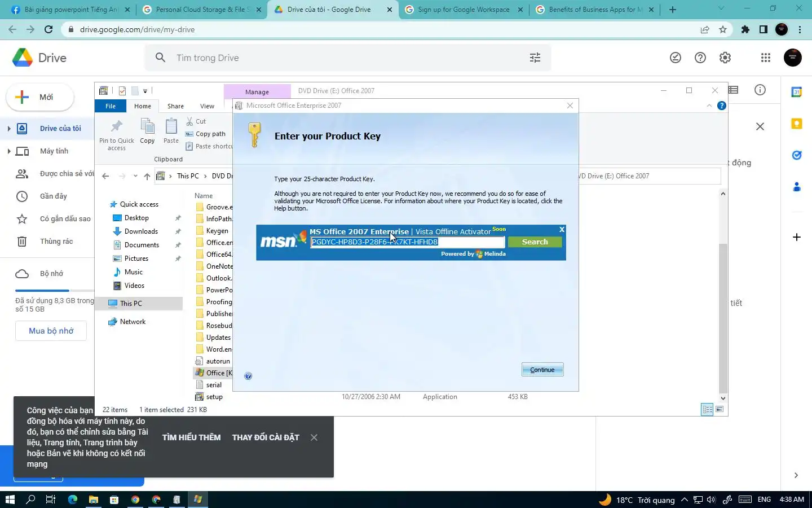
Task: Open the offline ready status icon
Action: [x=676, y=58]
